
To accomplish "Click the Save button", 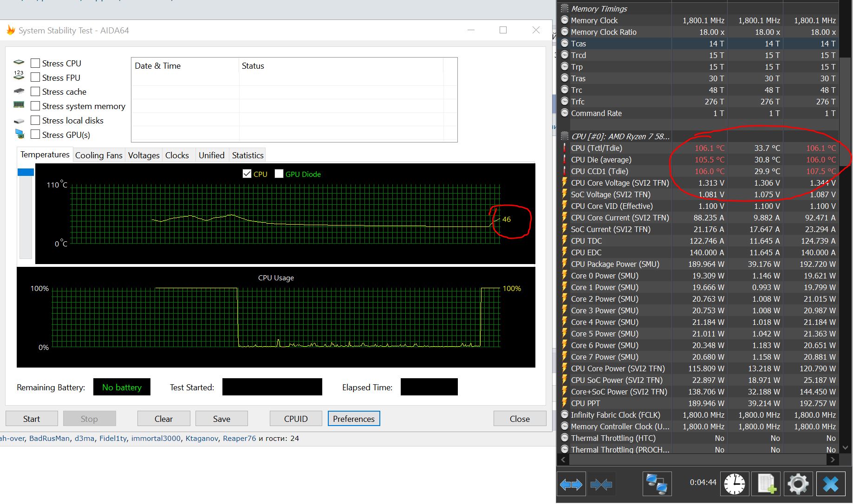I will point(221,419).
